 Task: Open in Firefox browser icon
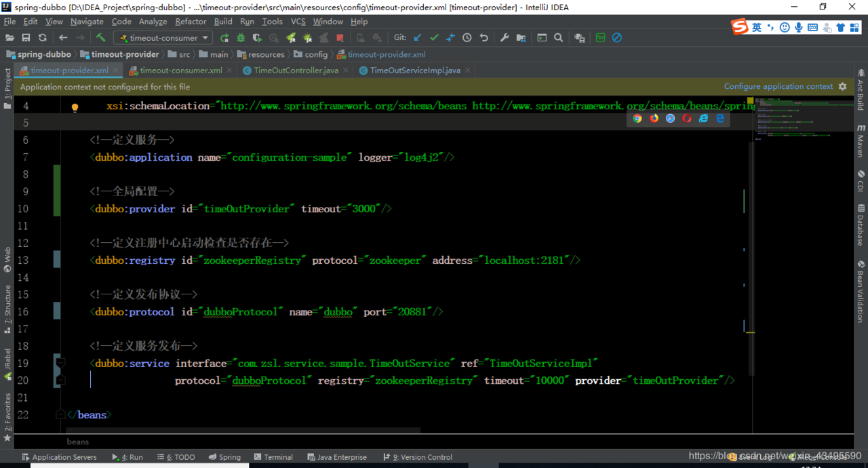click(654, 118)
